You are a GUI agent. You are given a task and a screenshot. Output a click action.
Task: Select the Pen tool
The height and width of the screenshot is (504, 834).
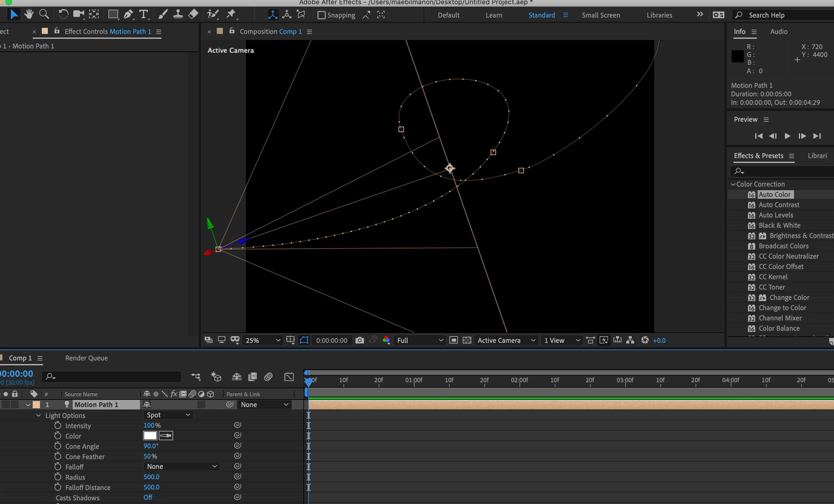point(128,14)
